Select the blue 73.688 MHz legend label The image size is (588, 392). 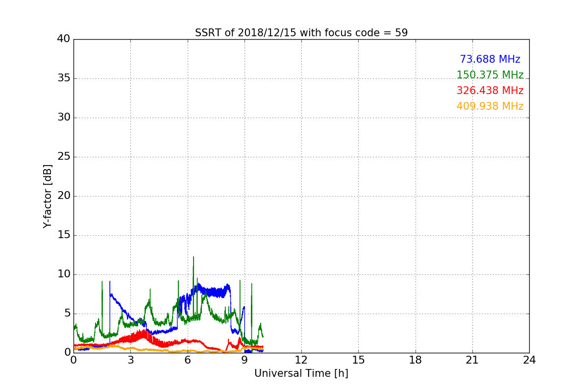(490, 59)
